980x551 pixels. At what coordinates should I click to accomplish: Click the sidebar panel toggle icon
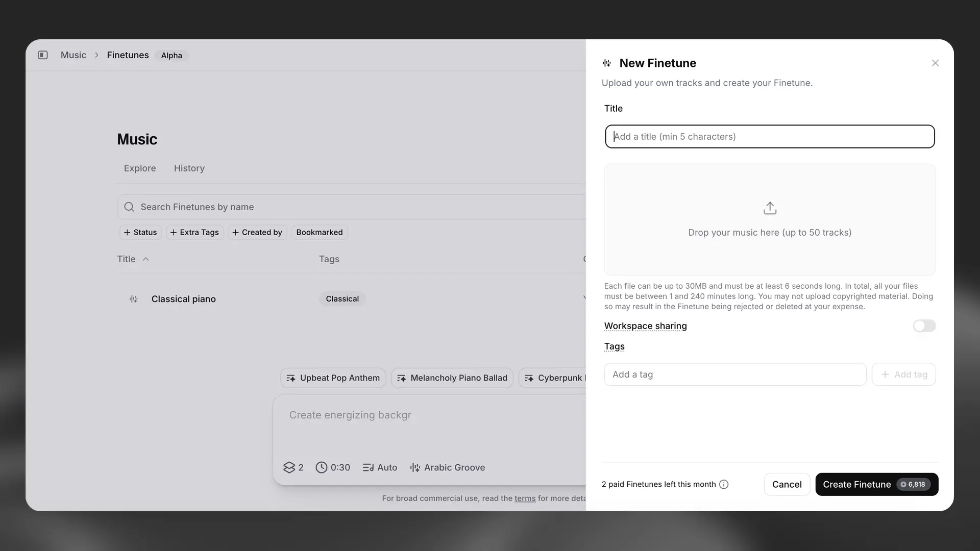pos(43,55)
